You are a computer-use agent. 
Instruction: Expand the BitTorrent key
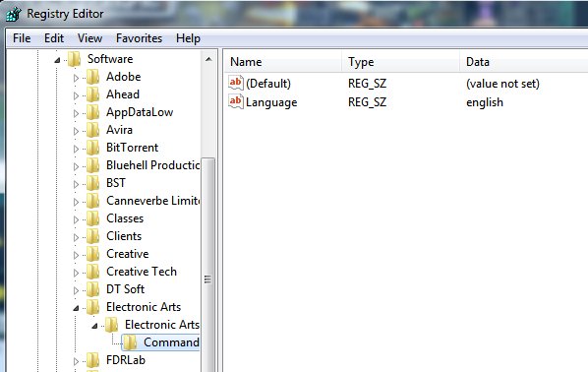(x=76, y=149)
